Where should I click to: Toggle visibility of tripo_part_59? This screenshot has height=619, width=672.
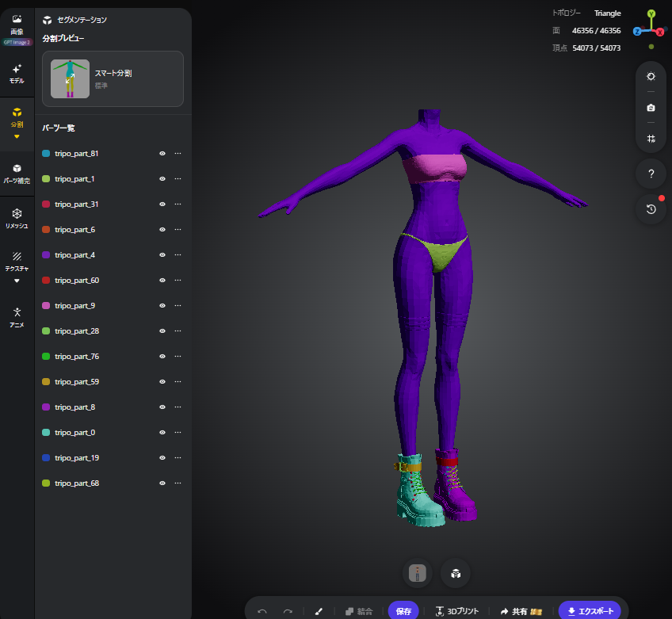point(162,381)
